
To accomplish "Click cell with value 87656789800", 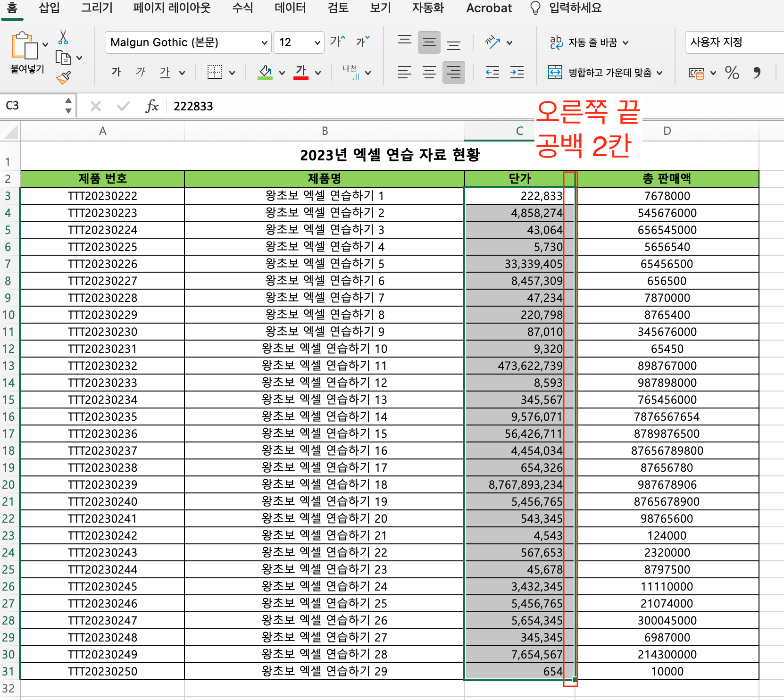I will [667, 450].
